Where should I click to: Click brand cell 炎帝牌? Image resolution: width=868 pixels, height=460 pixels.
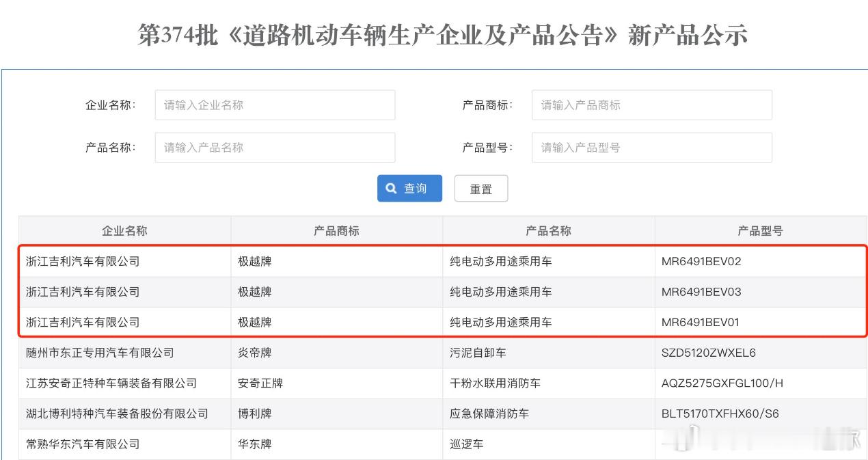[255, 353]
